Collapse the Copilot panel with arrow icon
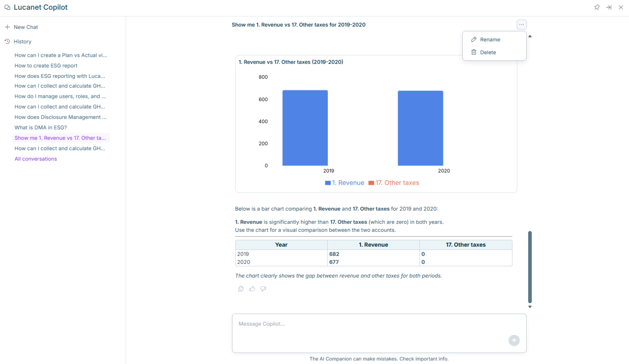Image resolution: width=629 pixels, height=364 pixels. click(x=609, y=7)
